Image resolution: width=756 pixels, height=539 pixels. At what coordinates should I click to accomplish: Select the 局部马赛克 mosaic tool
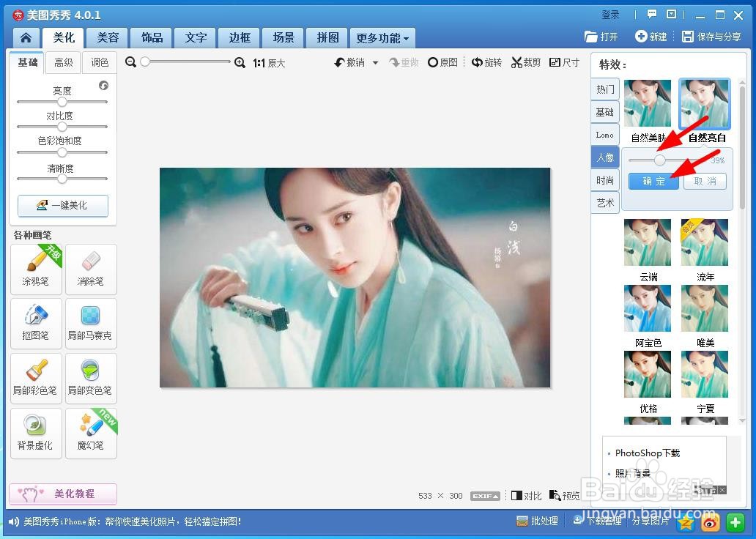click(91, 324)
